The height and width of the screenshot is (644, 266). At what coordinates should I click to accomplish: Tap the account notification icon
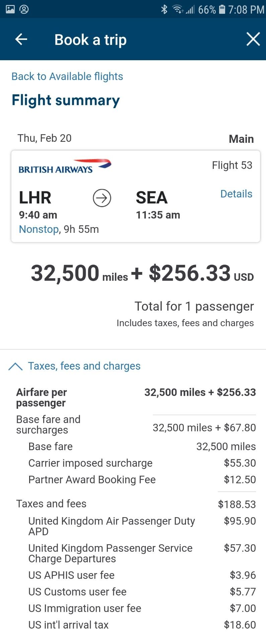(24, 9)
